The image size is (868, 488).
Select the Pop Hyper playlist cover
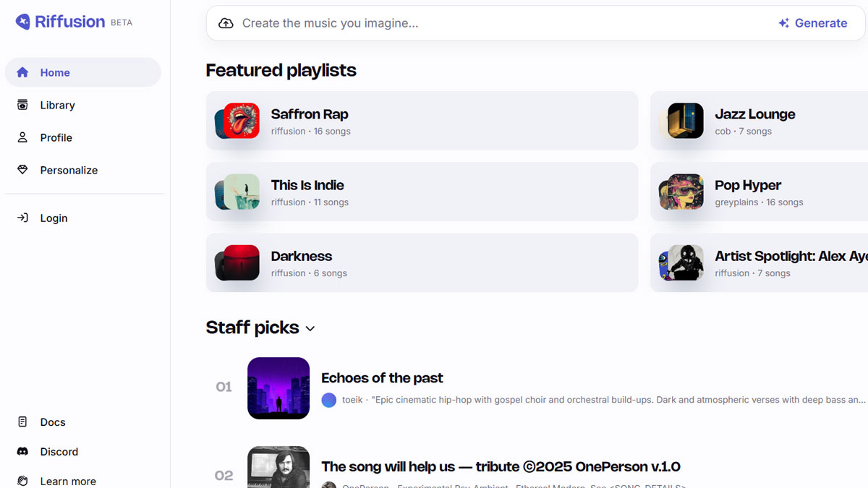click(684, 192)
